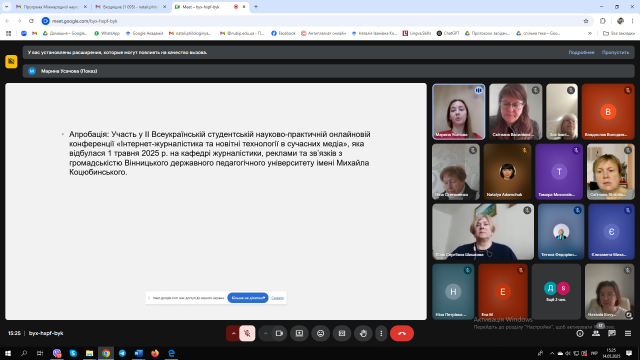This screenshot has width=640, height=360.
Task: Open the Windows notification center
Action: (629, 353)
